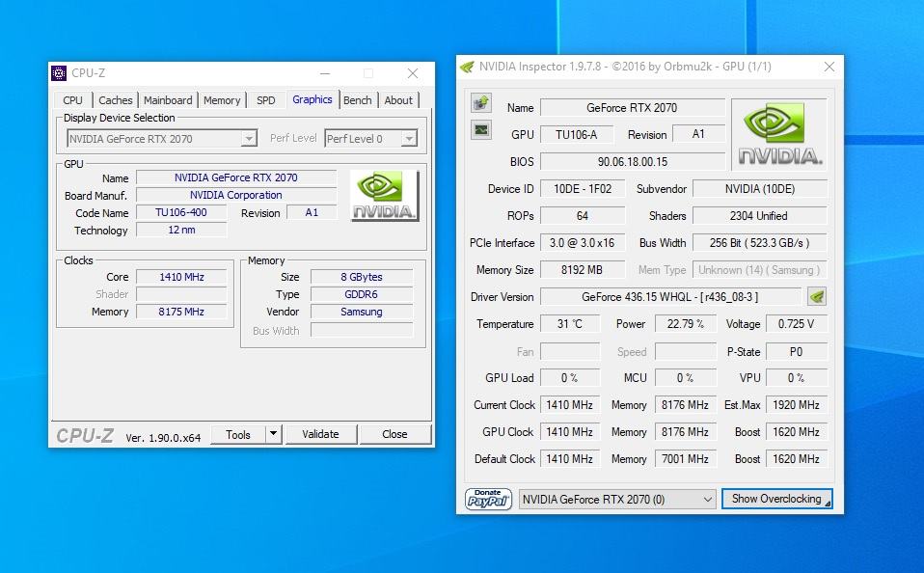Click the Shaders value 2304 Unified
Viewport: 924px width, 573px height.
[x=760, y=216]
